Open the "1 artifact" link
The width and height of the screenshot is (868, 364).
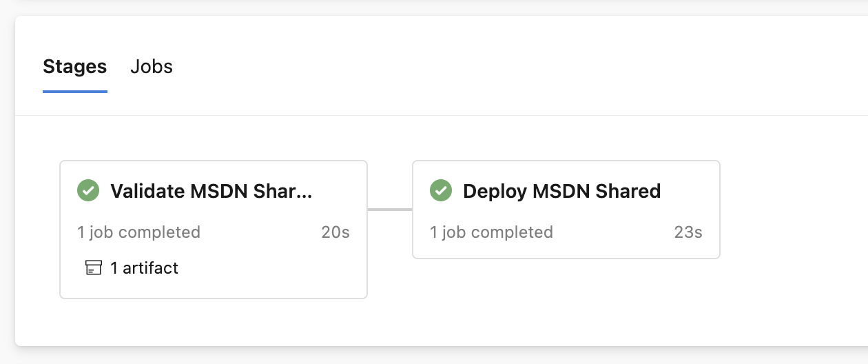pos(144,267)
